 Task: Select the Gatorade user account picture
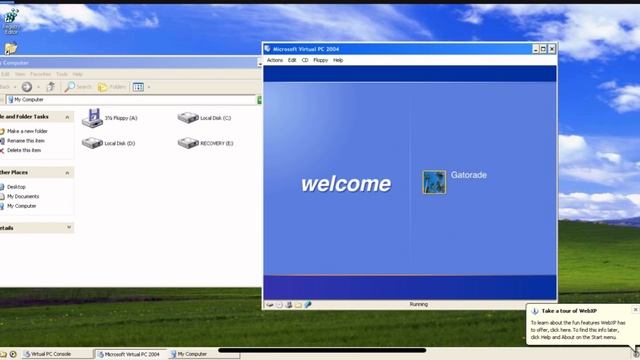(434, 182)
